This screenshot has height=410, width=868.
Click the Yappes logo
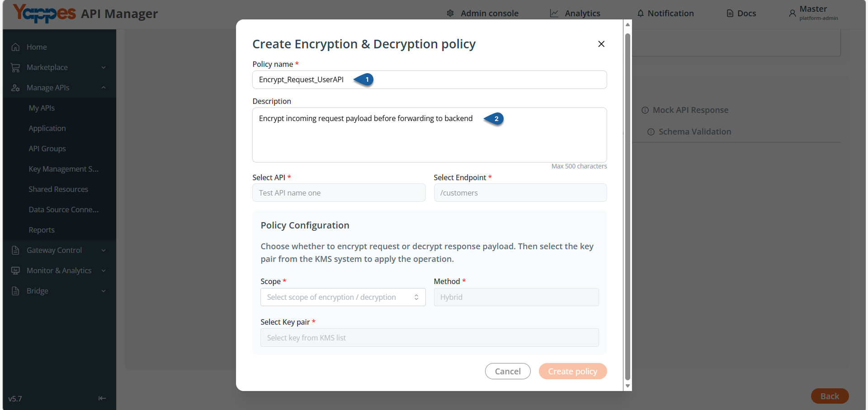44,13
